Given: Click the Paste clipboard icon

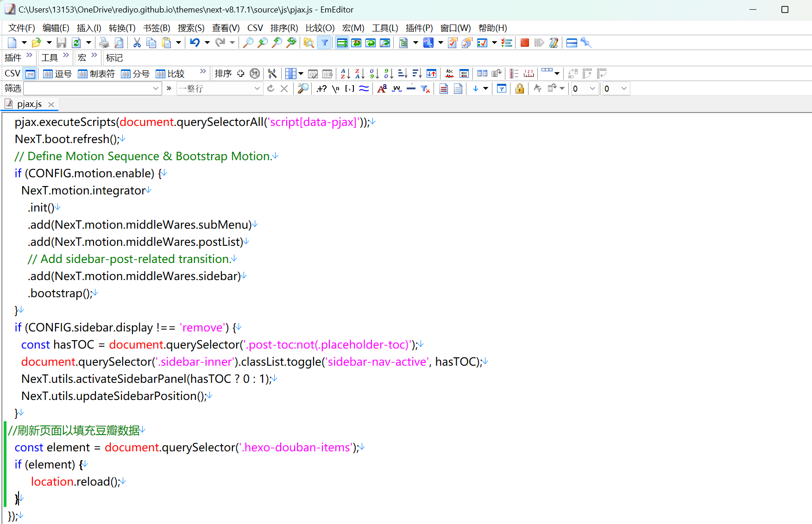Looking at the screenshot, I should (x=166, y=43).
